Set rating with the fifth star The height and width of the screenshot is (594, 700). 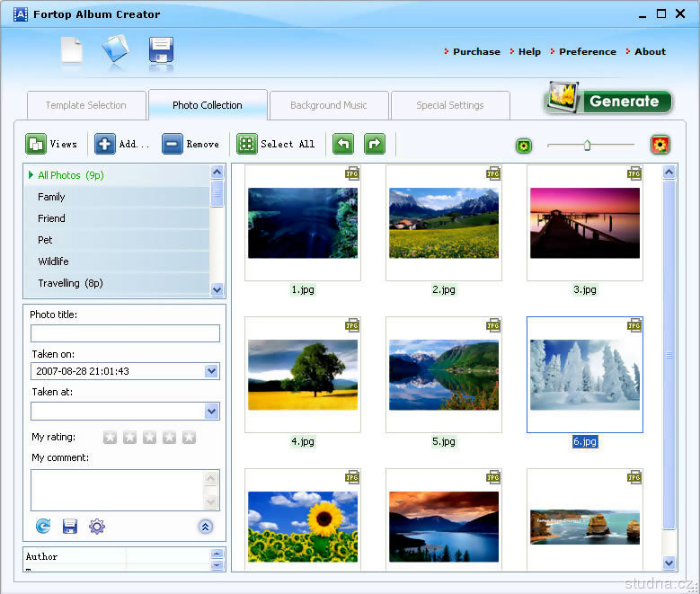(x=189, y=438)
